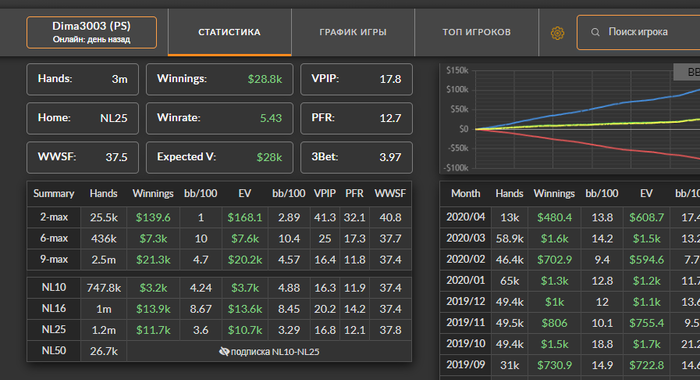
Task: Click 747.8k hands in NL10 row
Action: click(x=104, y=288)
